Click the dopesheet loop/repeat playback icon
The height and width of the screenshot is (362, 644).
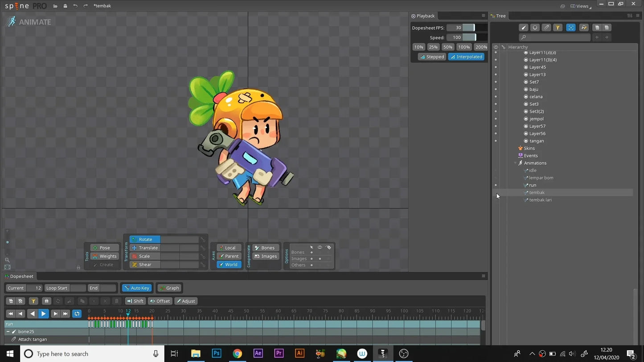click(77, 314)
